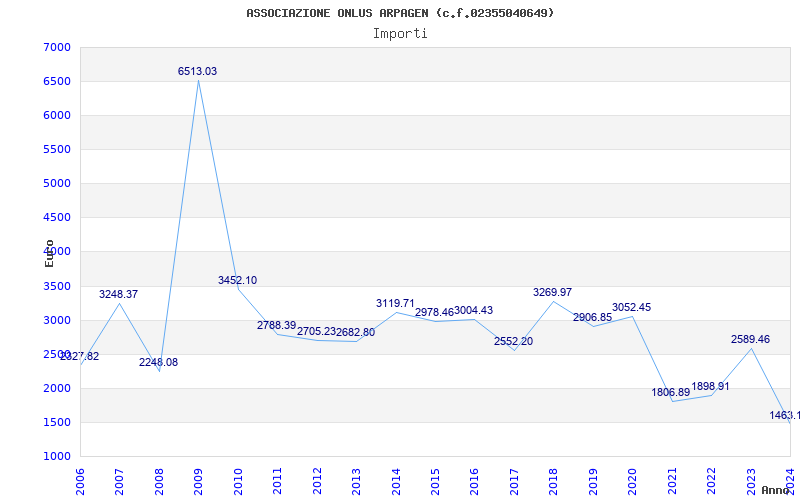Select the 2021 x-axis year label
The image size is (800, 500).
pos(672,481)
